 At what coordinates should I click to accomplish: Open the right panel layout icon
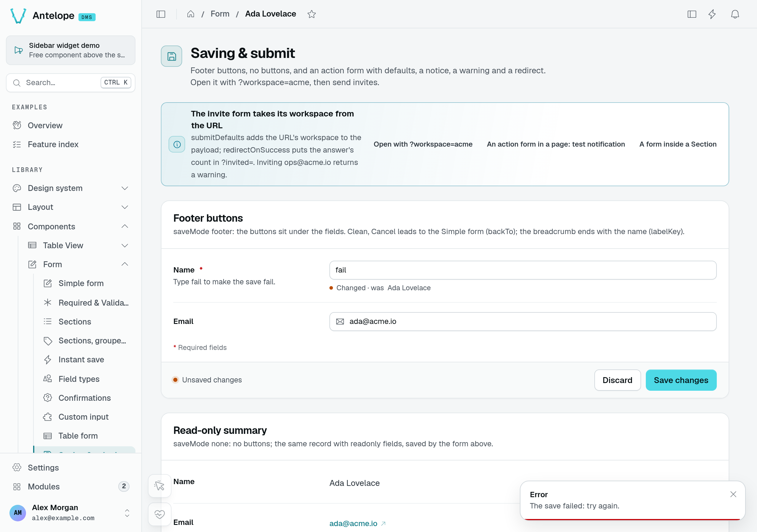click(x=692, y=14)
